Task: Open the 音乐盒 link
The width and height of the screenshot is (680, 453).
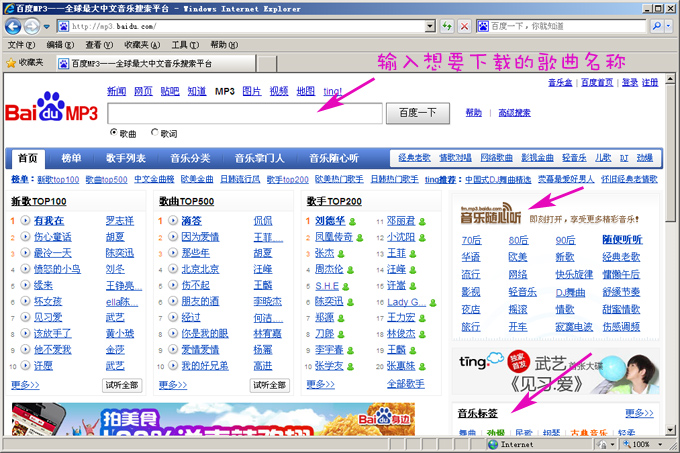Action: [x=560, y=82]
